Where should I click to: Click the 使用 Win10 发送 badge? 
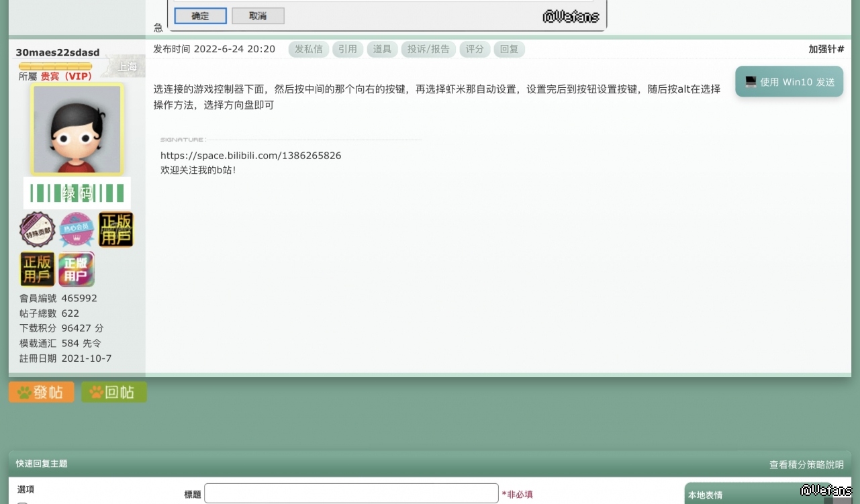click(790, 81)
